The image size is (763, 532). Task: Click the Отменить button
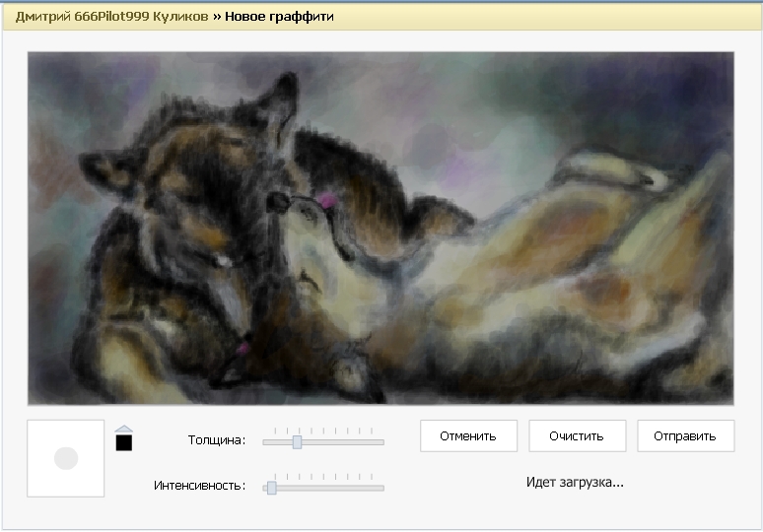pyautogui.click(x=468, y=436)
